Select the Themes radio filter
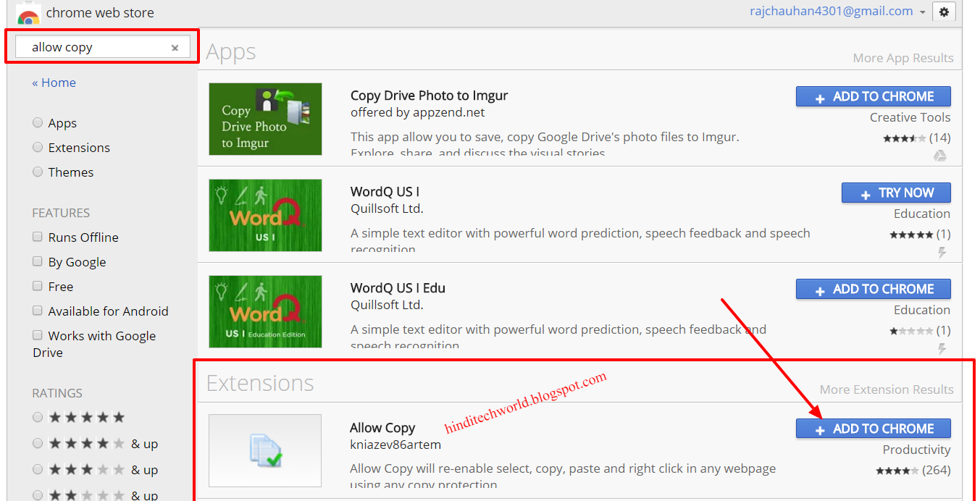 [x=38, y=172]
